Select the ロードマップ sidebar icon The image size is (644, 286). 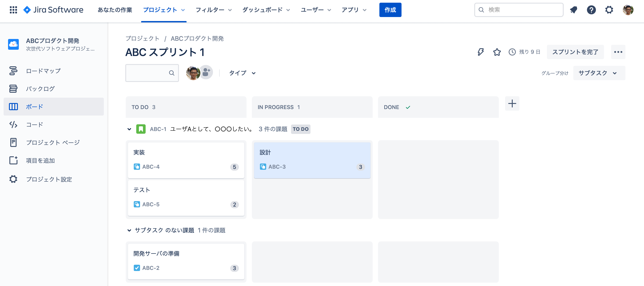coord(13,71)
